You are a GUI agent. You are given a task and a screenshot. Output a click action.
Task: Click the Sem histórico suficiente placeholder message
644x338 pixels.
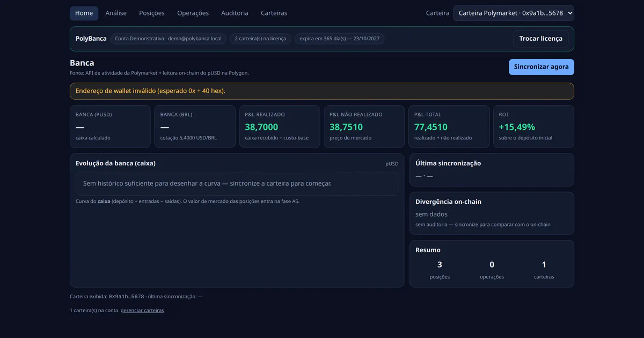click(x=237, y=183)
